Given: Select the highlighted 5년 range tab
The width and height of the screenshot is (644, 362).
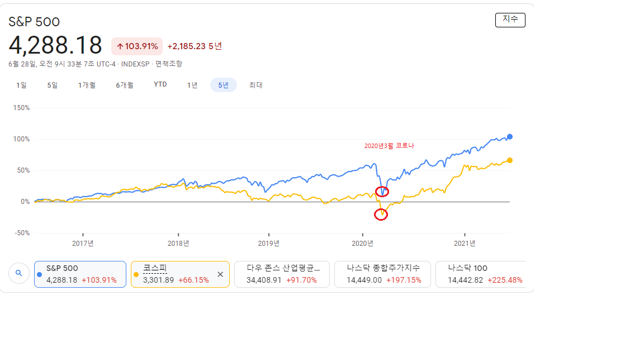Looking at the screenshot, I should pyautogui.click(x=224, y=85).
